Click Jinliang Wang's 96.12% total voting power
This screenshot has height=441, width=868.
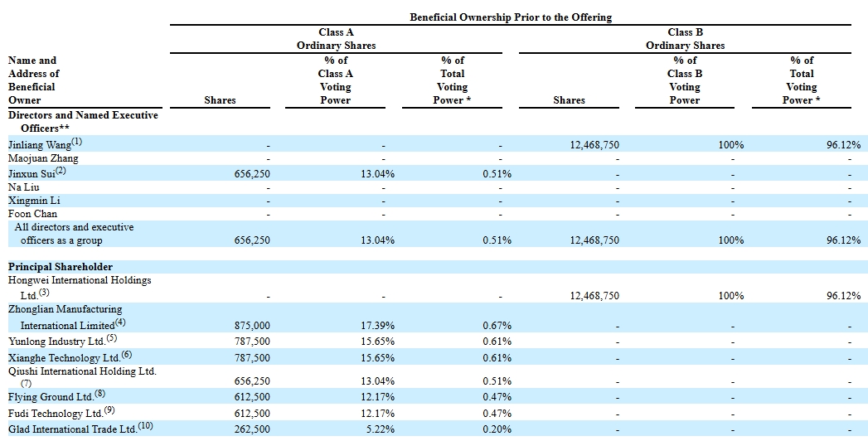[842, 145]
